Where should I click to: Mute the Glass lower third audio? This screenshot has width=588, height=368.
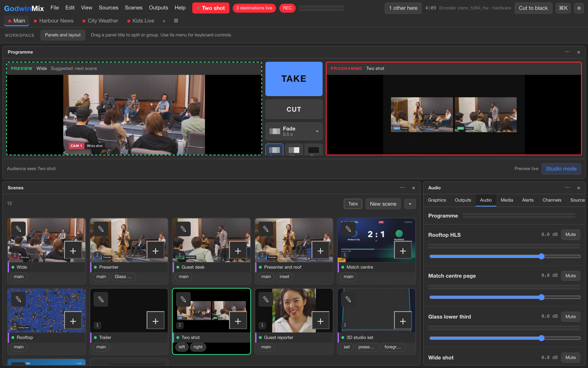(x=570, y=316)
